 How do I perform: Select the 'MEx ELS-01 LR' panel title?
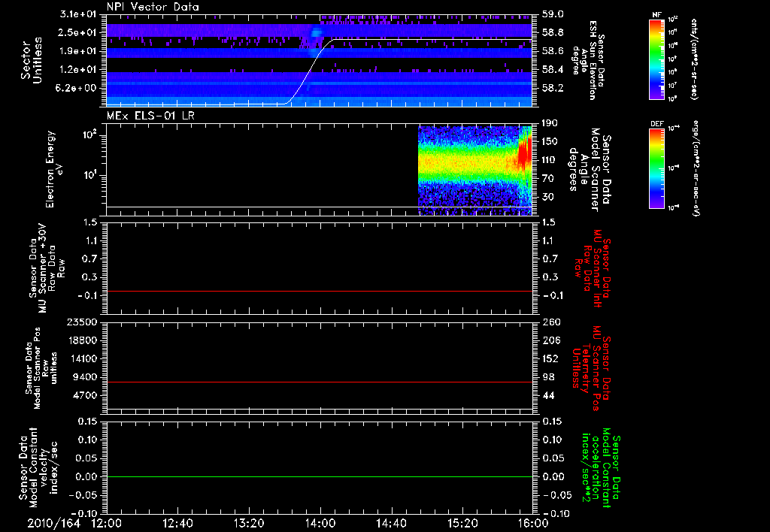tap(150, 116)
